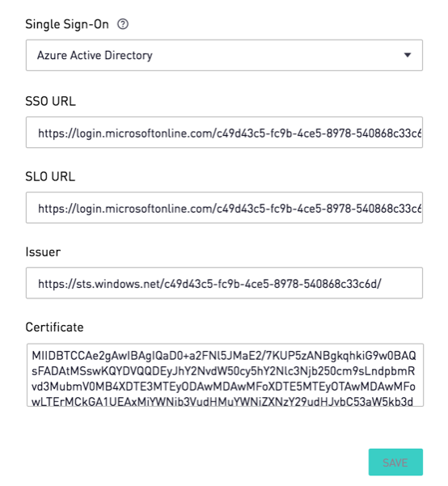Focus the SSO URL input field
Image resolution: width=448 pixels, height=486 pixels.
[224, 133]
